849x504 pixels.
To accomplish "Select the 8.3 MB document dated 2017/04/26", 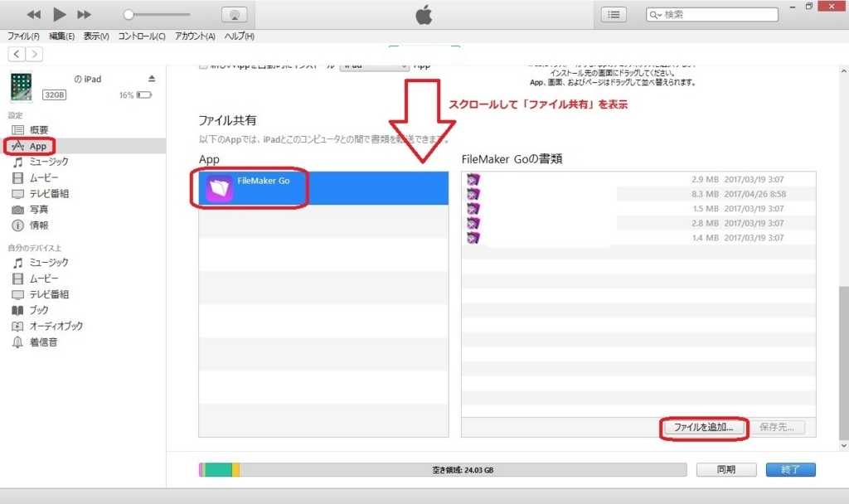I will (x=638, y=194).
